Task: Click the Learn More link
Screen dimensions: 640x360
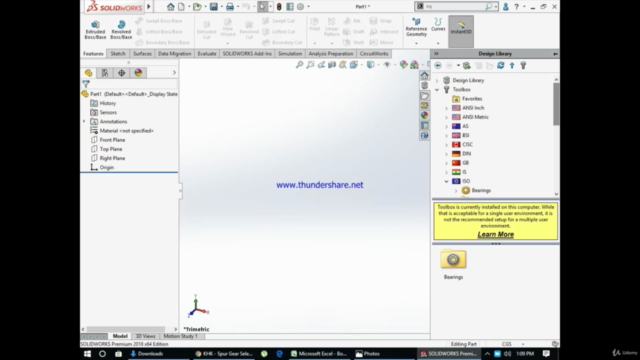Action: (x=496, y=234)
